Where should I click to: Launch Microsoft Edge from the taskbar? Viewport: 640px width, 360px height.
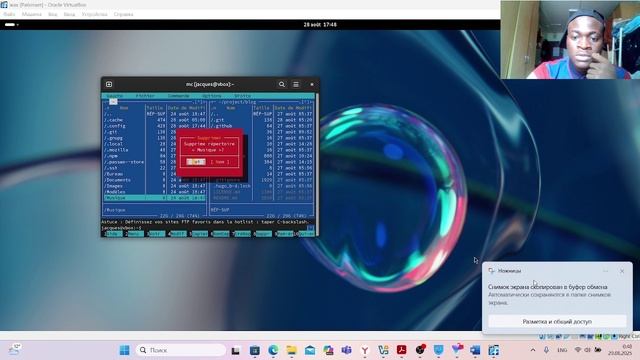click(x=273, y=350)
